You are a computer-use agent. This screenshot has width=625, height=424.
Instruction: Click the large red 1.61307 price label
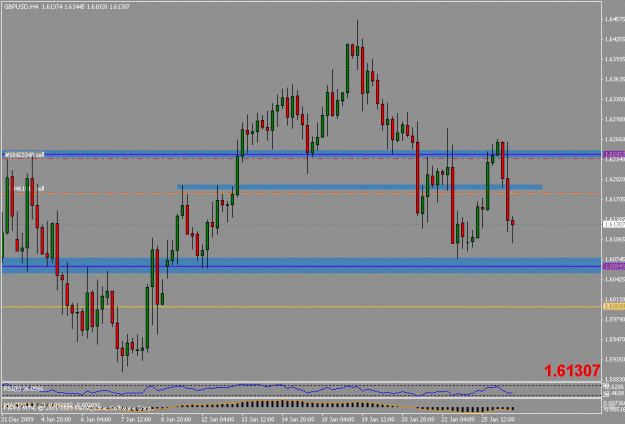click(572, 371)
